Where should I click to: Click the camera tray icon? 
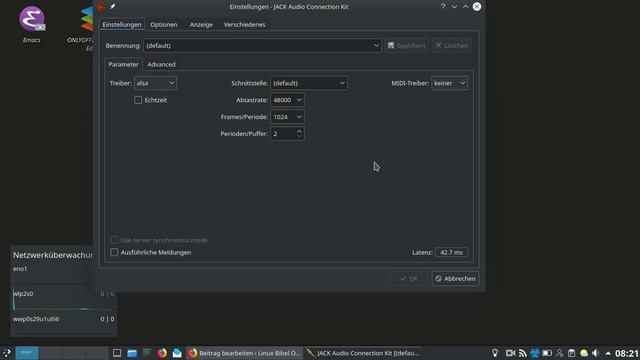point(510,353)
